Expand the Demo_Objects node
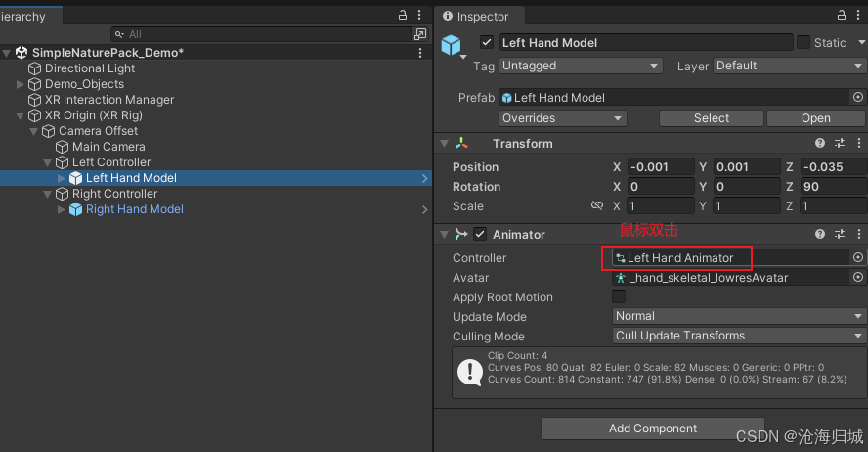 [x=20, y=84]
